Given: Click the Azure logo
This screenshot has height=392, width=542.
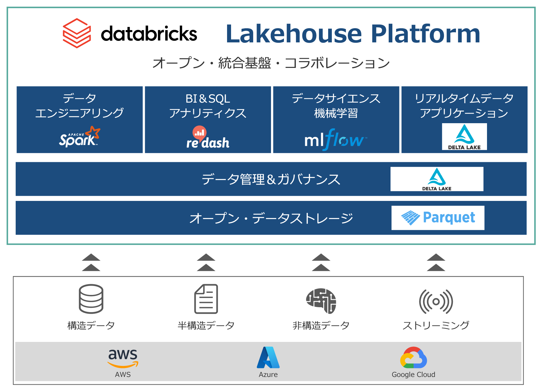Looking at the screenshot, I should 268,357.
